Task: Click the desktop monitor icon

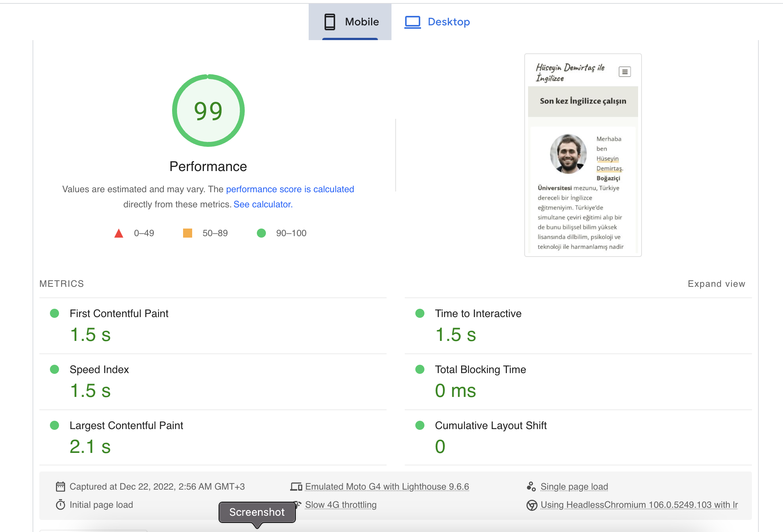Action: click(x=412, y=22)
